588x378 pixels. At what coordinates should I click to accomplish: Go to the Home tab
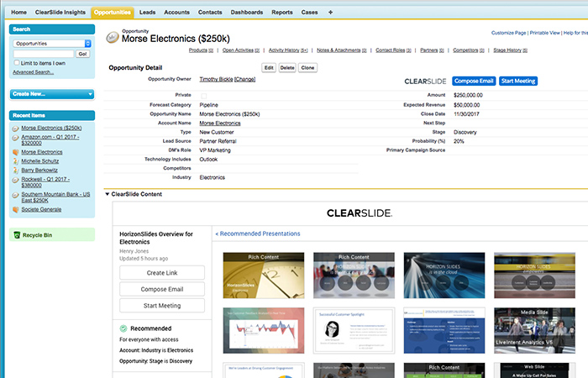18,13
